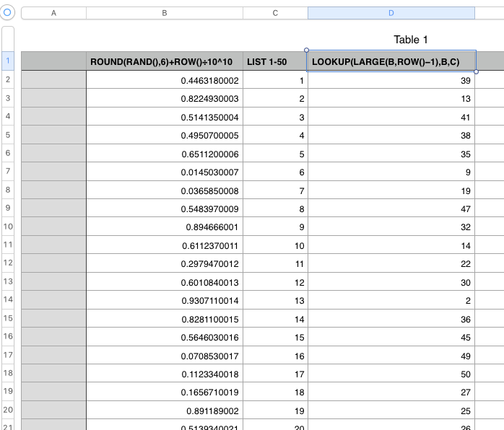The height and width of the screenshot is (430, 504).
Task: Select cell with 0.2979470012
Action: click(165, 263)
